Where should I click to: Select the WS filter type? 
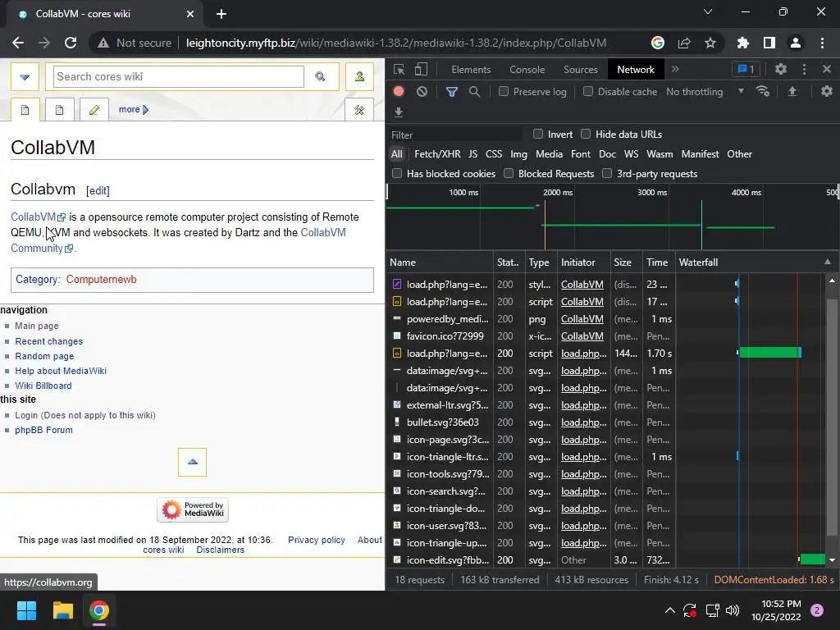click(x=631, y=153)
